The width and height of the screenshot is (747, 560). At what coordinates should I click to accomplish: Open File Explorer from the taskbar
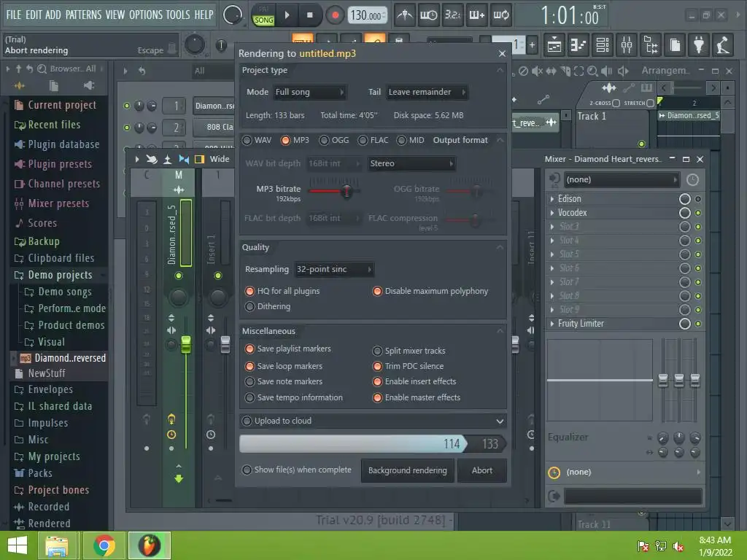click(57, 545)
